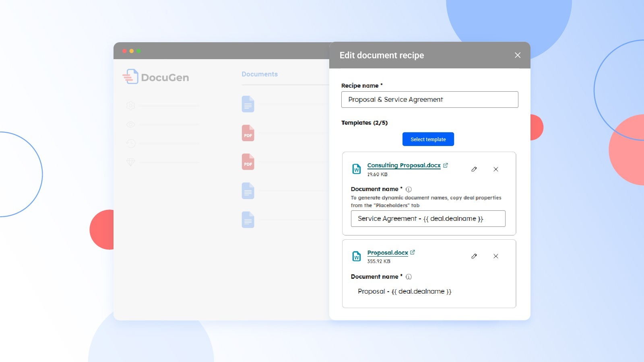Open the second PDF document in the list

pyautogui.click(x=248, y=162)
